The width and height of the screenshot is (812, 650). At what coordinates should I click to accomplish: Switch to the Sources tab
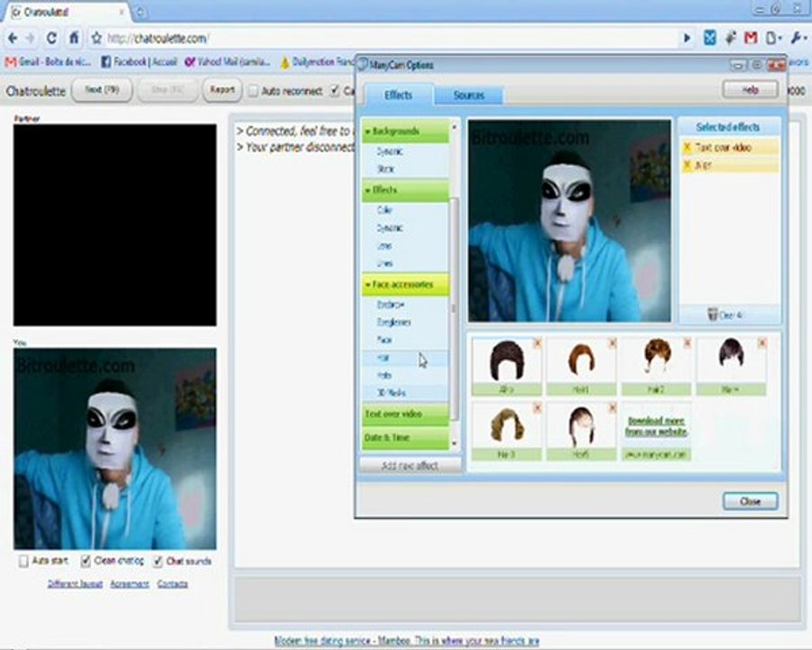point(468,96)
